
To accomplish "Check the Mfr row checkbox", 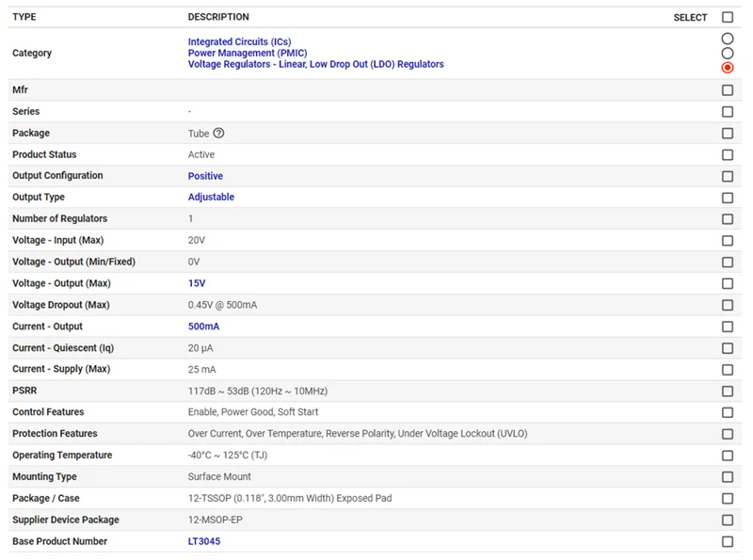I will [x=728, y=90].
